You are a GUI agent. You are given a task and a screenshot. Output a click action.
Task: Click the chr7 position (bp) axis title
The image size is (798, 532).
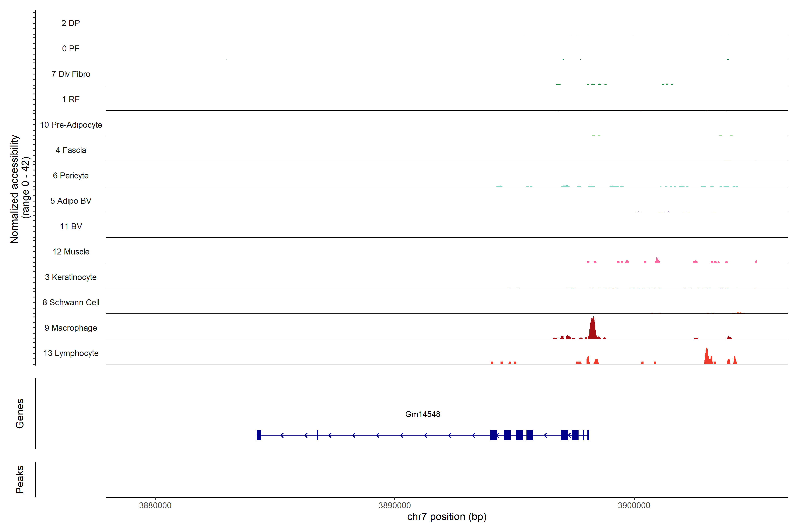pos(446,517)
